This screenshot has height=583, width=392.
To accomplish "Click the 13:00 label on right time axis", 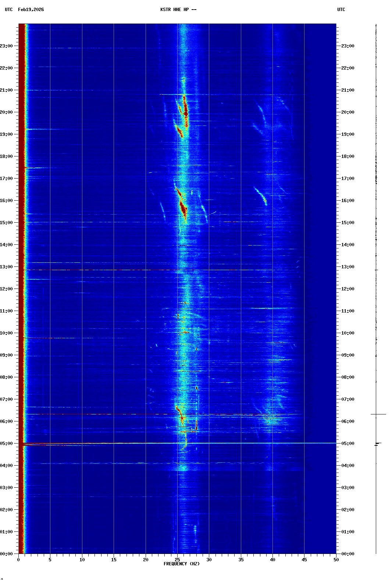I will click(348, 267).
